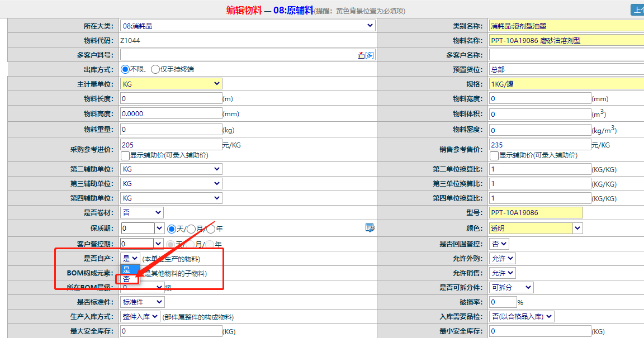Click the 规格 input field
The height and width of the screenshot is (338, 644).
pos(566,84)
